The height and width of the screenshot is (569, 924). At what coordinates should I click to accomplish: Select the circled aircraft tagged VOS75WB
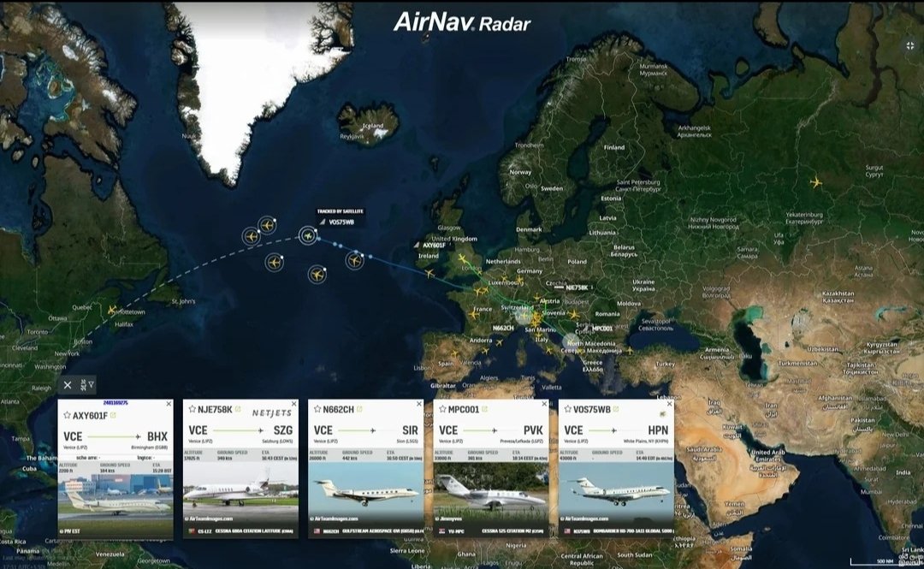tap(307, 236)
